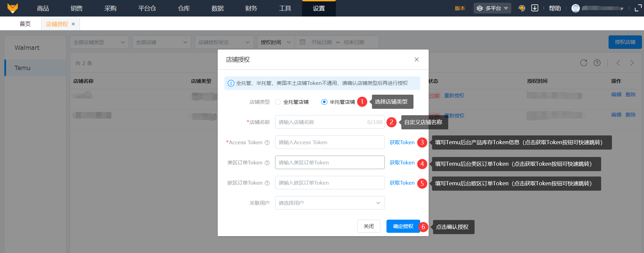Open the 多平台 platform dropdown
Viewport: 644px width, 253px height.
(492, 8)
